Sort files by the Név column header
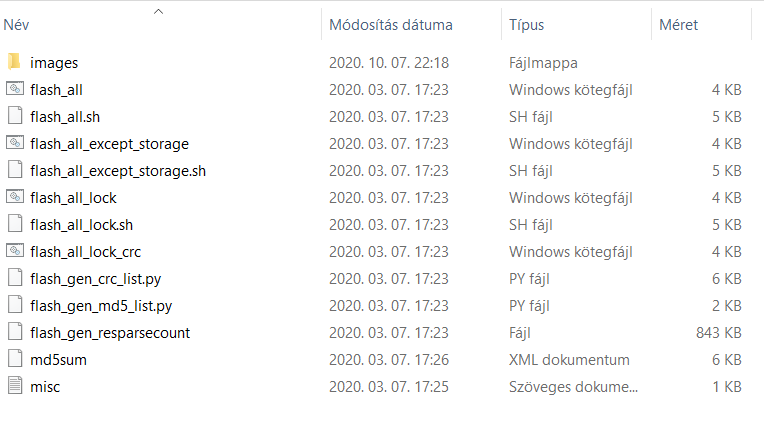Image resolution: width=764 pixels, height=426 pixels. (x=17, y=25)
